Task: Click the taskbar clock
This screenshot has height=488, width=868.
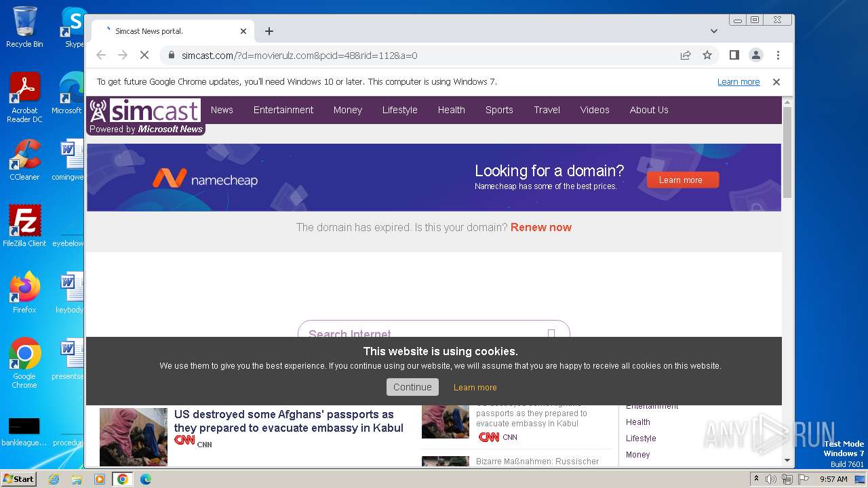Action: tap(833, 479)
